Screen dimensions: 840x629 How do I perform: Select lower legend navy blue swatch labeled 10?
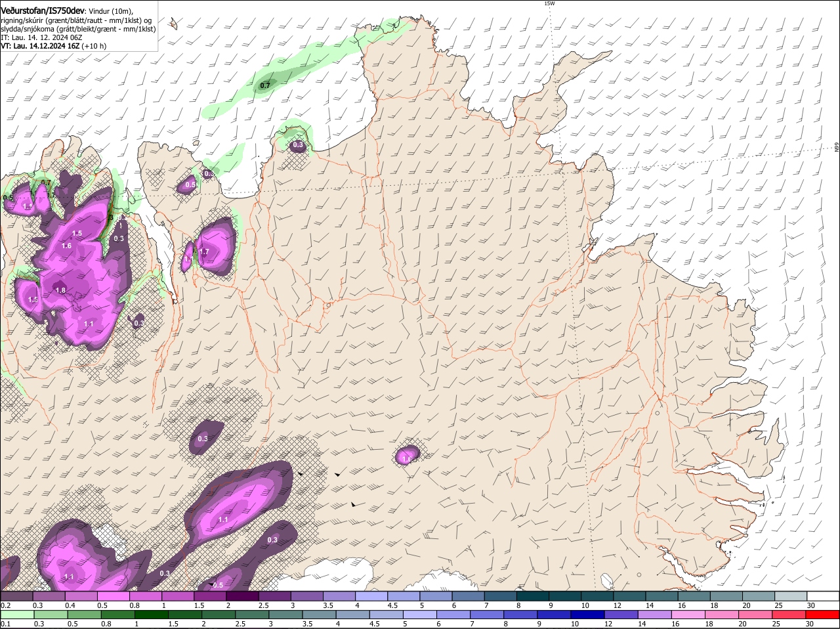[587, 615]
